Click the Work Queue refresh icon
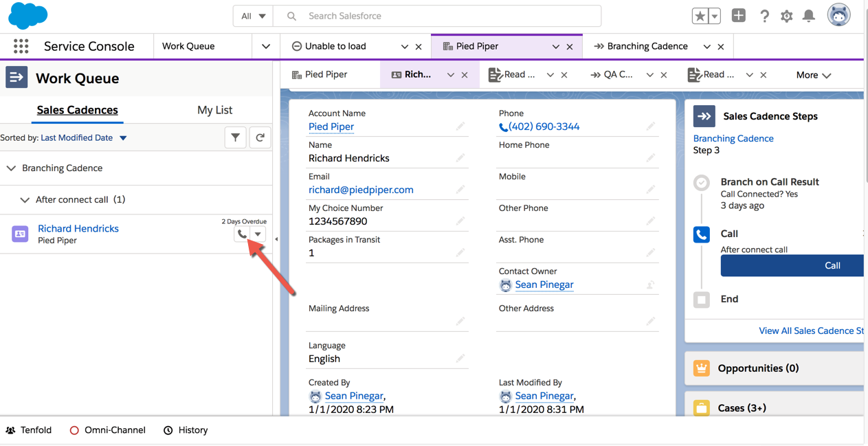The image size is (868, 446). click(x=260, y=137)
